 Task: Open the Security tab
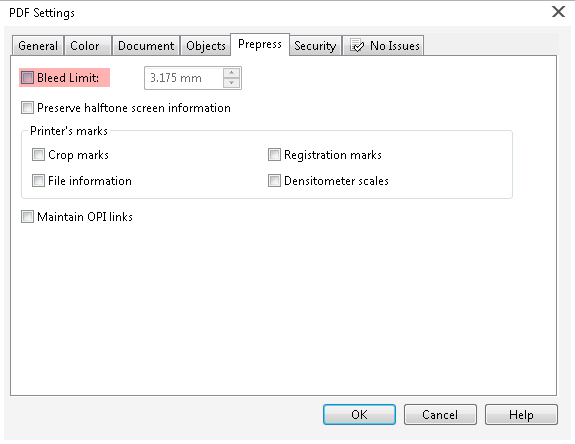tap(315, 46)
